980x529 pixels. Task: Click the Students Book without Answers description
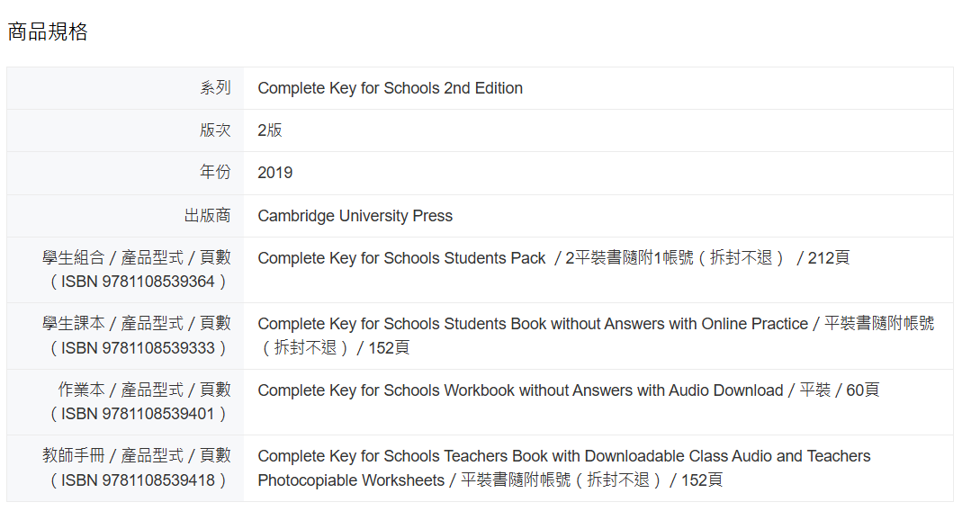pyautogui.click(x=597, y=336)
